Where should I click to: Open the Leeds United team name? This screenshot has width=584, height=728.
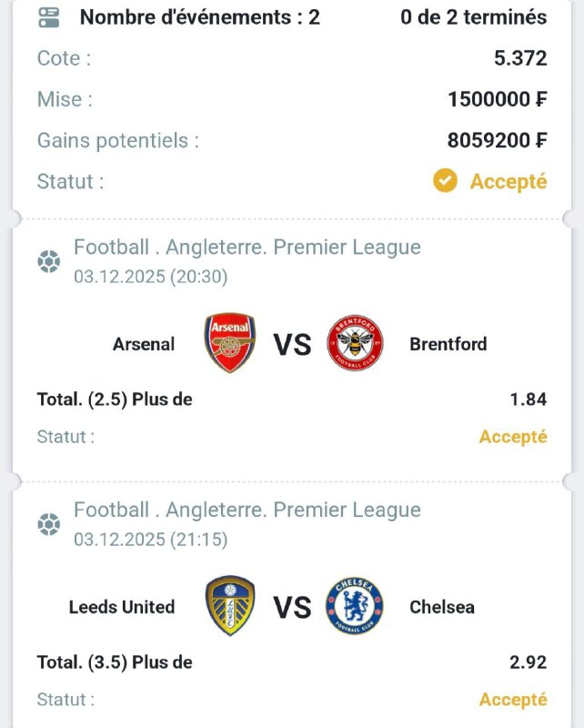point(122,607)
